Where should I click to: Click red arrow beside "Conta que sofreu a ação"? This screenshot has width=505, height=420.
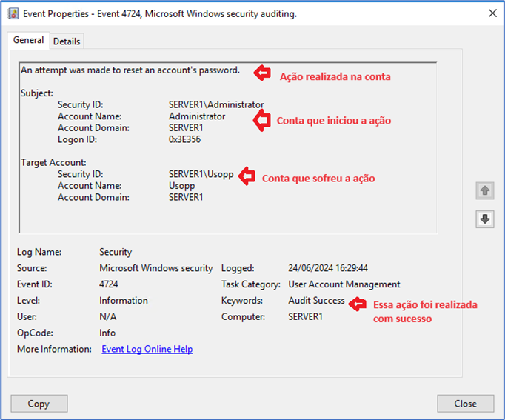tap(247, 177)
